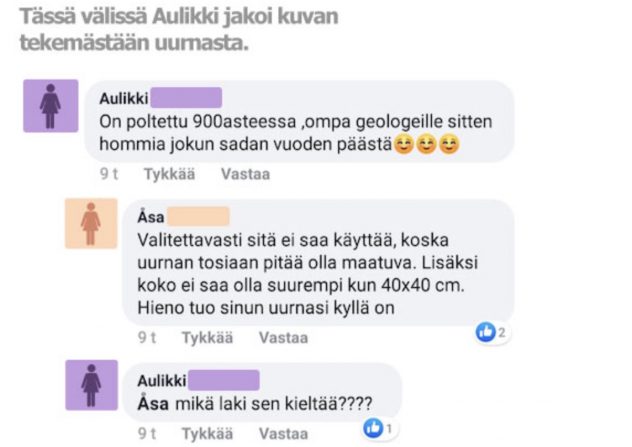The height and width of the screenshot is (447, 632).
Task: Click the smiling emojis in Aulikki's comment
Action: coord(426,145)
